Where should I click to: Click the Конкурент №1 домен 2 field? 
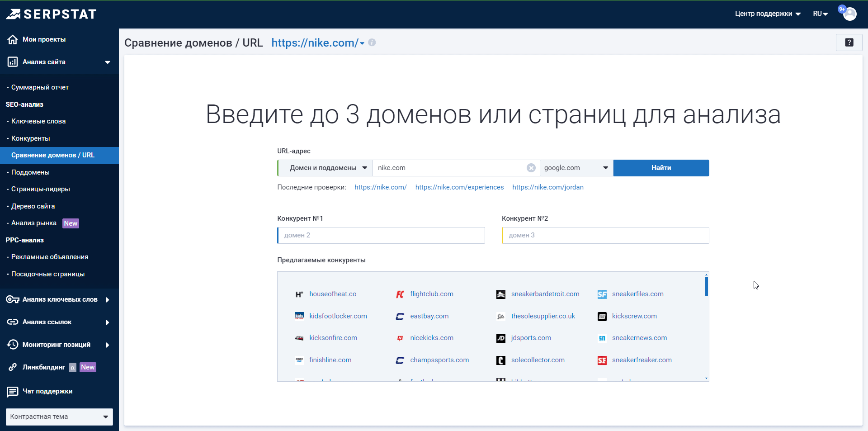(x=381, y=235)
